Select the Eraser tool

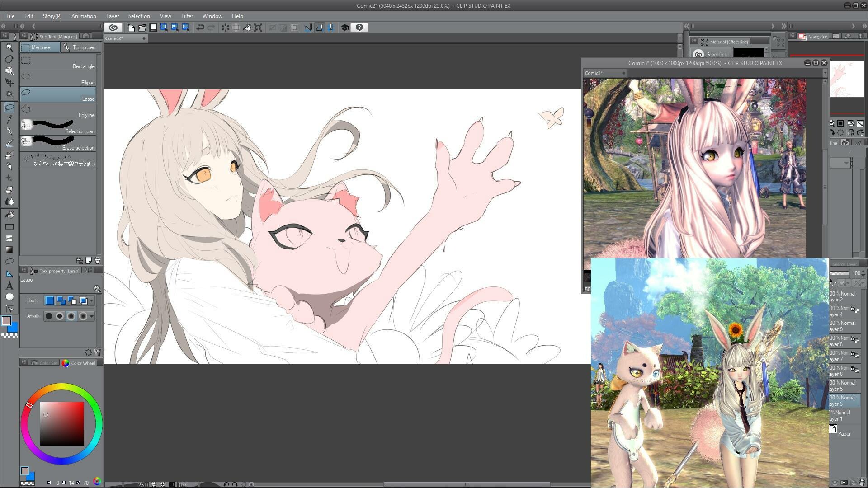pos(9,190)
